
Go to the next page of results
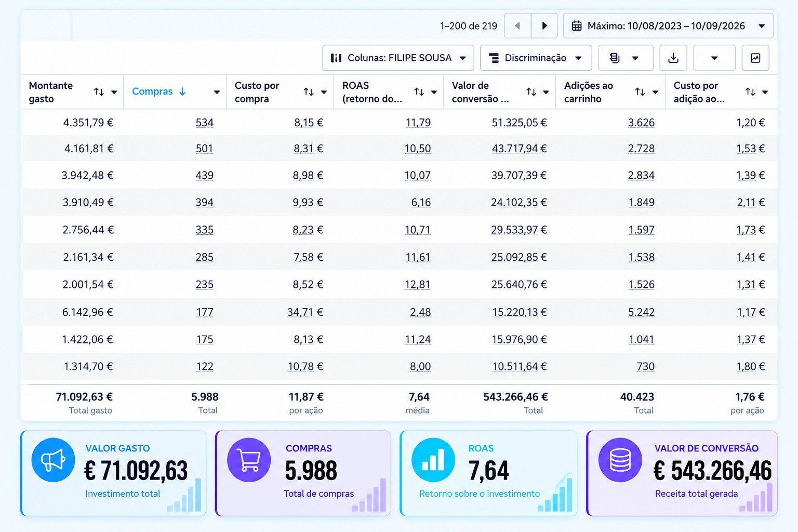544,26
